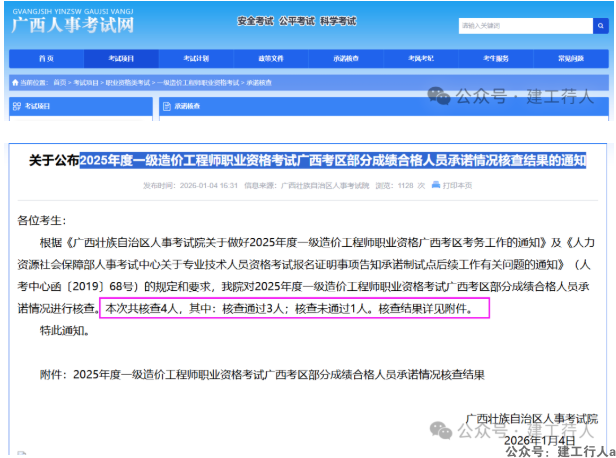Viewport: 616px width, 458px height.
Task: Click the 考试项目 sidebar panel icon
Action: pos(14,105)
